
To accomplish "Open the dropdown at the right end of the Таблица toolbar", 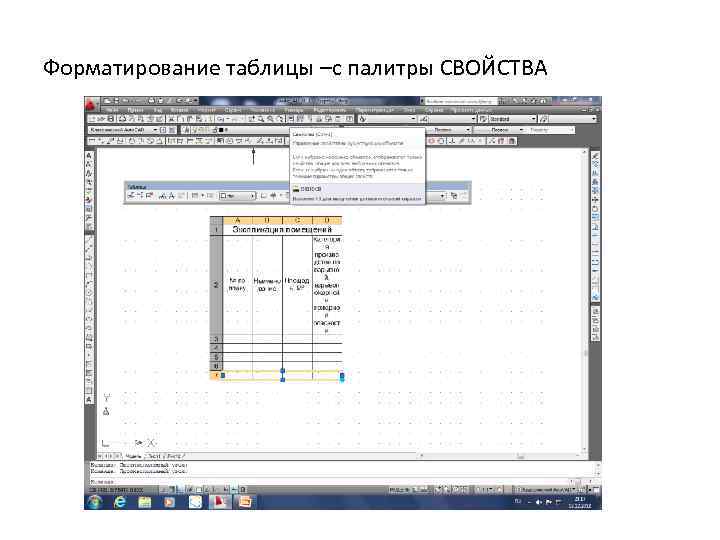I will pos(443,196).
